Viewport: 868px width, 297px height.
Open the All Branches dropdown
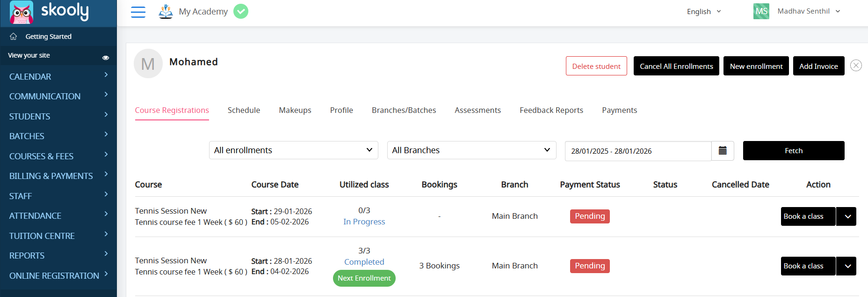tap(471, 150)
